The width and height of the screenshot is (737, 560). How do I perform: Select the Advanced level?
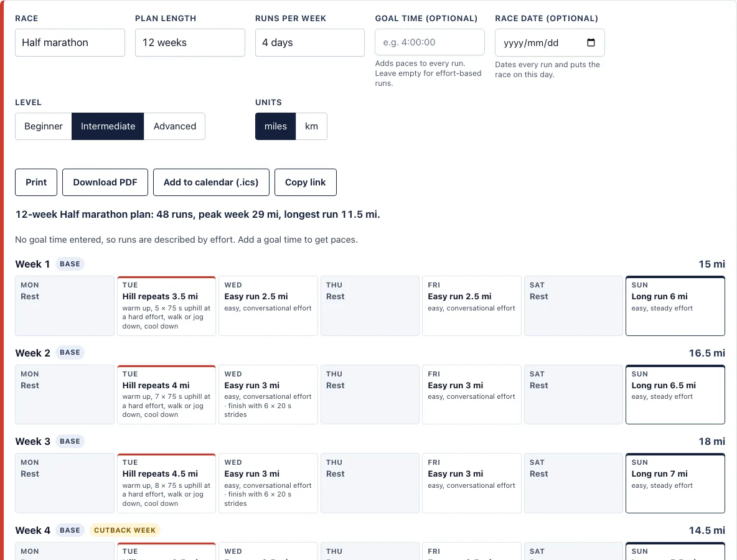[x=174, y=126]
